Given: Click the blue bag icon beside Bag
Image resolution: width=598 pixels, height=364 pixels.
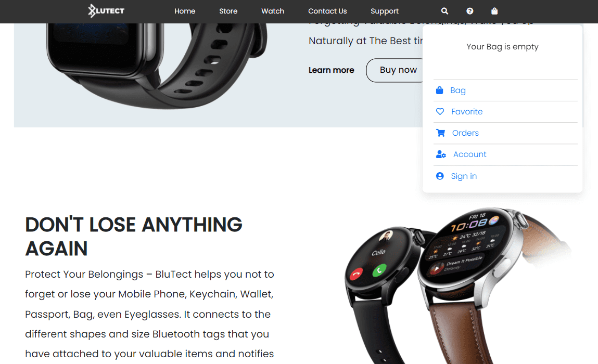Looking at the screenshot, I should point(439,90).
